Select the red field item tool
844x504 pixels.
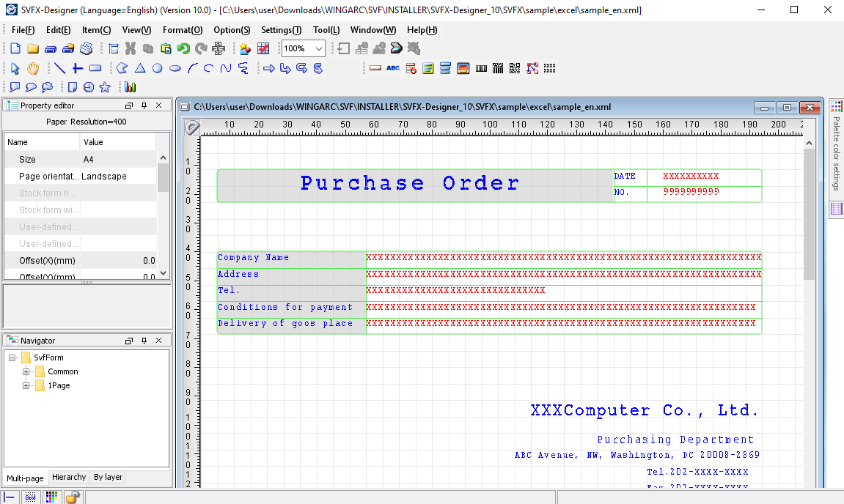point(375,68)
